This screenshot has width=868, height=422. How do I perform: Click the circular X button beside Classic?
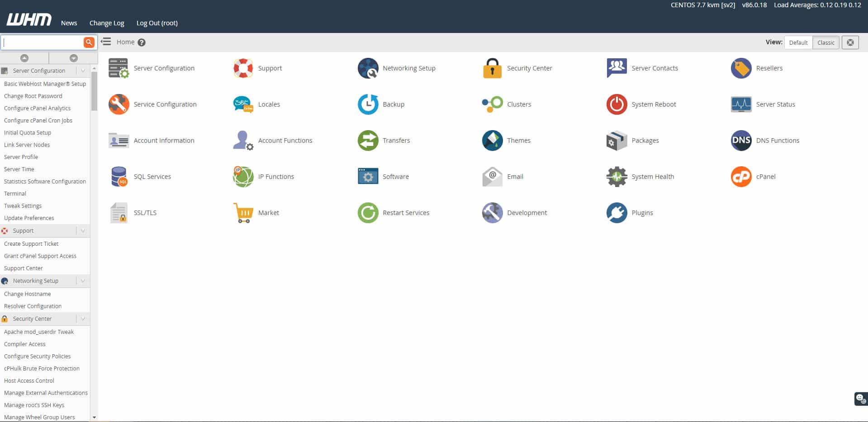[850, 42]
